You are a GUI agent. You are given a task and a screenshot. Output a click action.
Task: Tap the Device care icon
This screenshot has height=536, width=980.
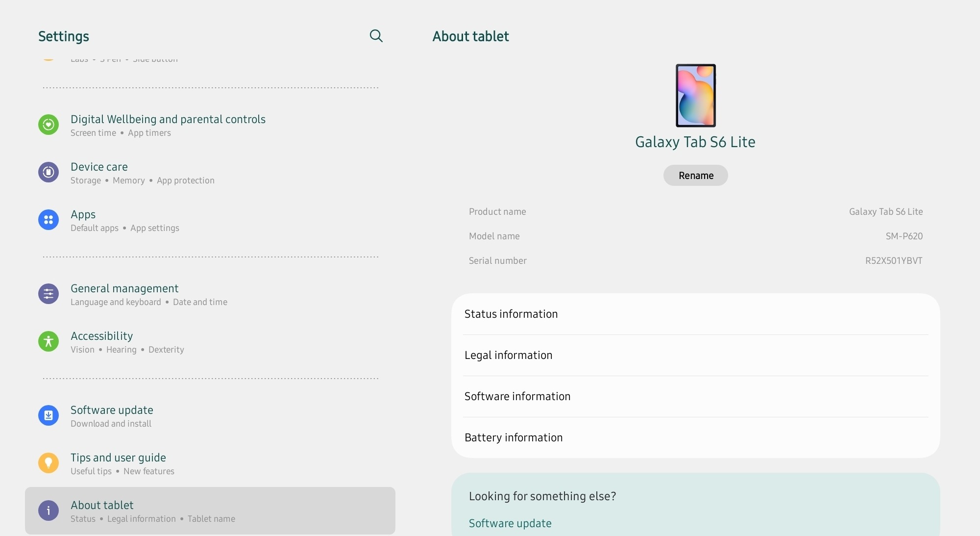click(49, 172)
